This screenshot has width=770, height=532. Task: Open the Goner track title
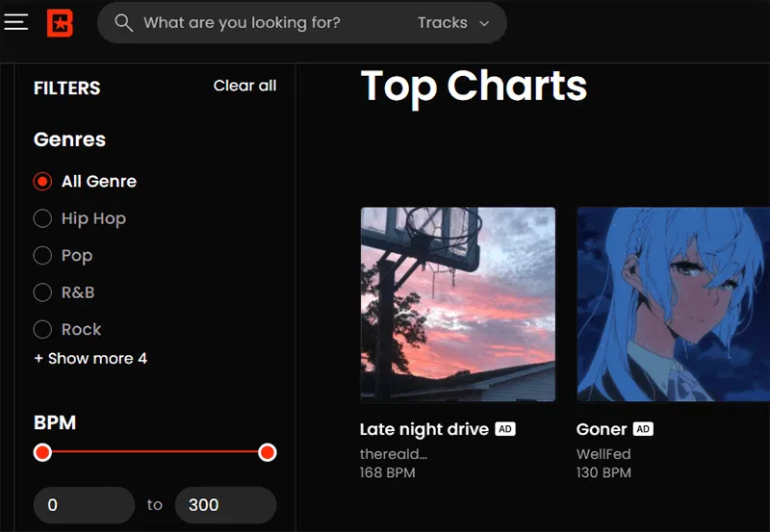tap(602, 429)
